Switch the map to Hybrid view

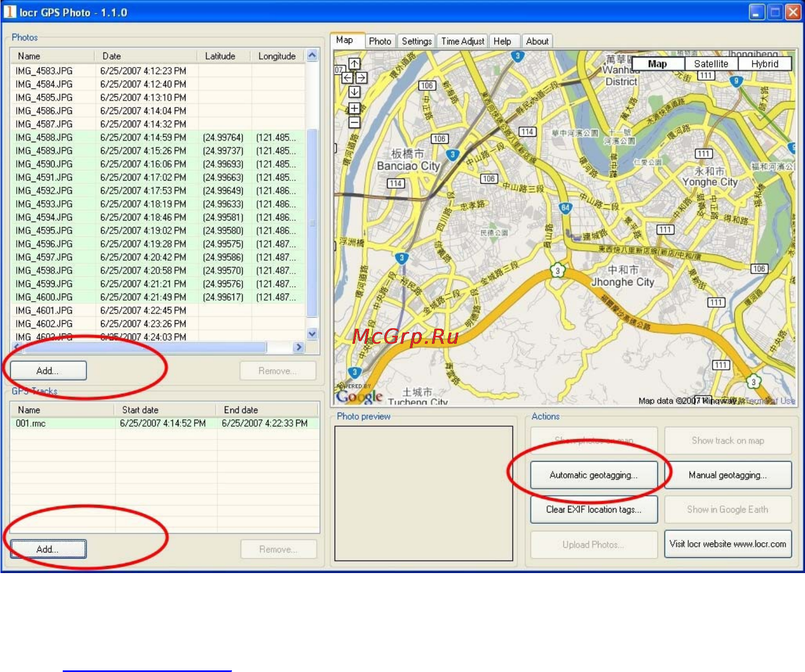(x=764, y=64)
